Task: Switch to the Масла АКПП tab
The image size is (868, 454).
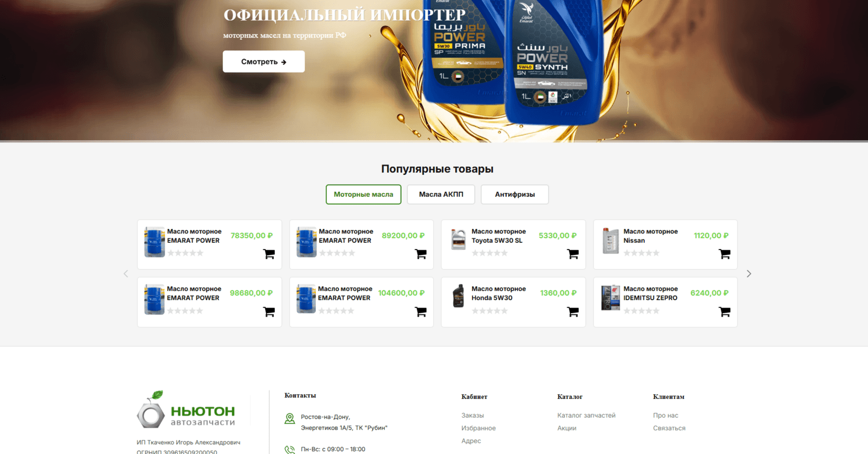Action: 441,194
